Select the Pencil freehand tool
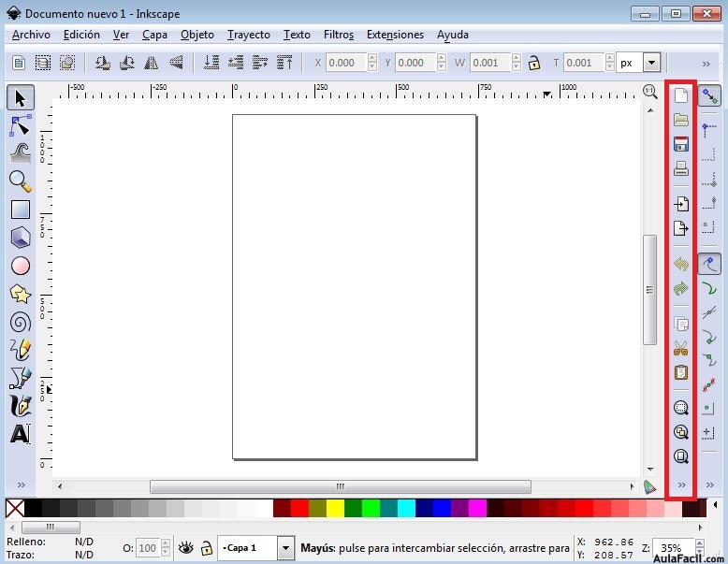 pos(21,350)
